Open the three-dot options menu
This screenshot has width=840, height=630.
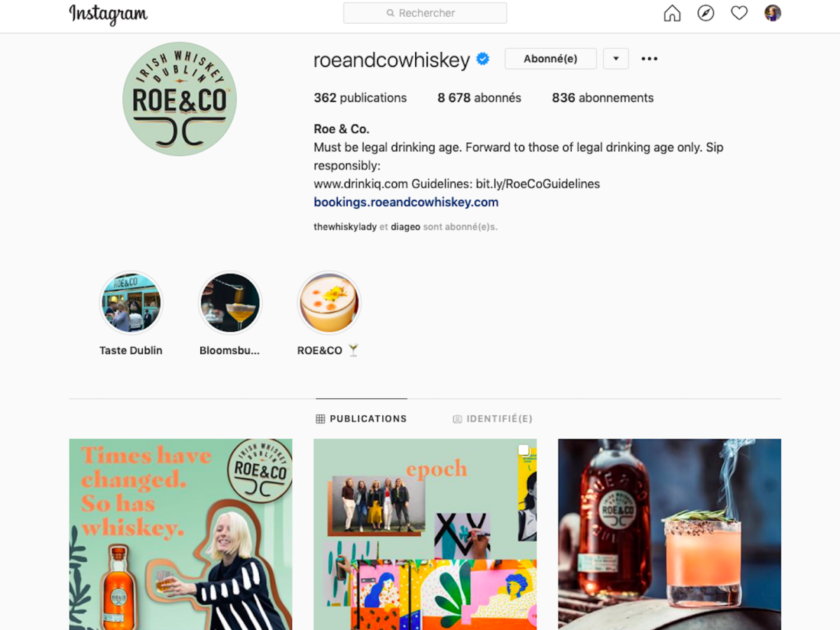tap(650, 59)
